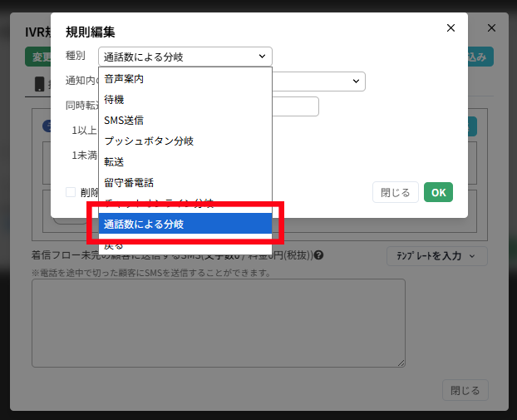The height and width of the screenshot is (420, 517).
Task: Choose 待機 option in dropdown
Action: click(185, 100)
